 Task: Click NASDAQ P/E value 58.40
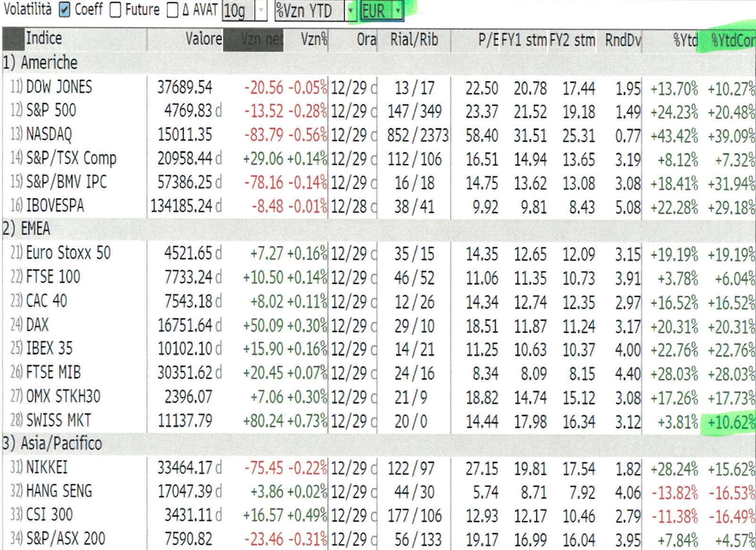[x=482, y=136]
